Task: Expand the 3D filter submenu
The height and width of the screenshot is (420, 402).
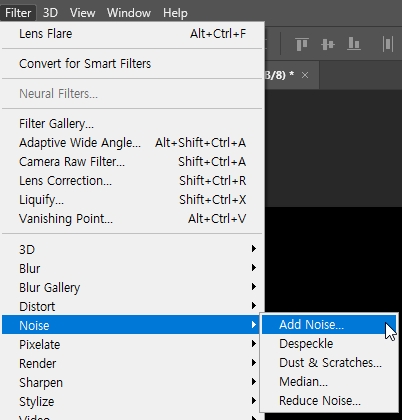Action: [132, 249]
